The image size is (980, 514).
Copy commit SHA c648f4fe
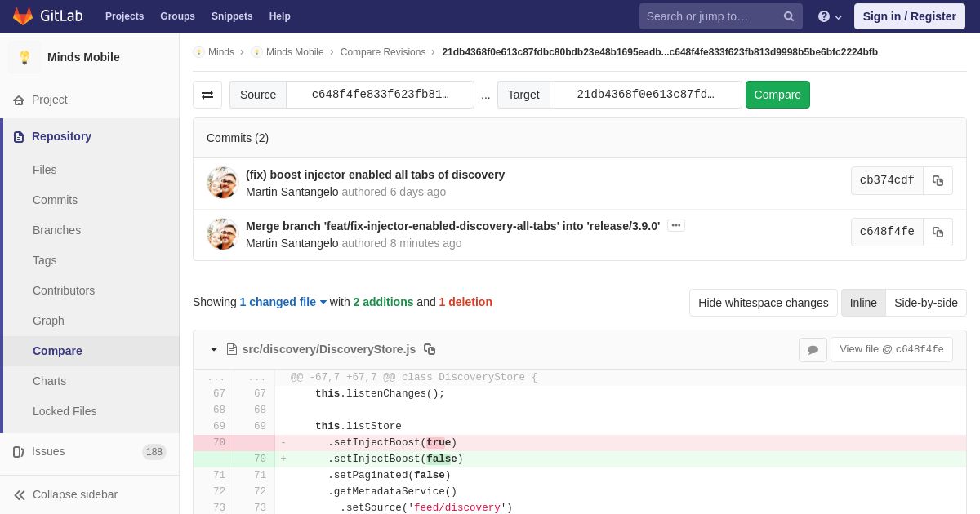click(938, 232)
